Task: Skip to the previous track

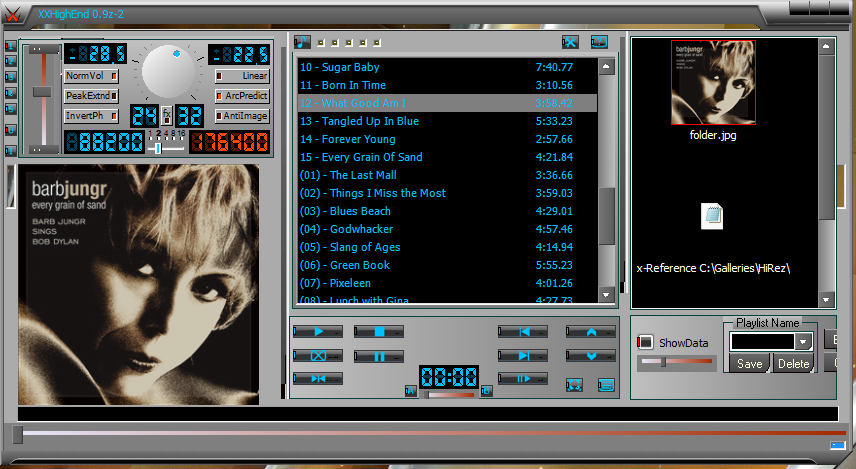Action: pos(523,331)
